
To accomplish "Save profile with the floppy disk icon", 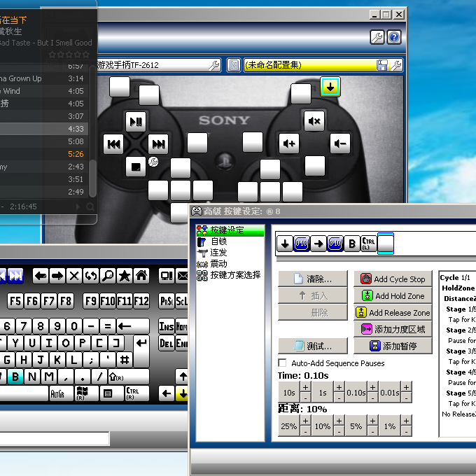I will (x=381, y=65).
